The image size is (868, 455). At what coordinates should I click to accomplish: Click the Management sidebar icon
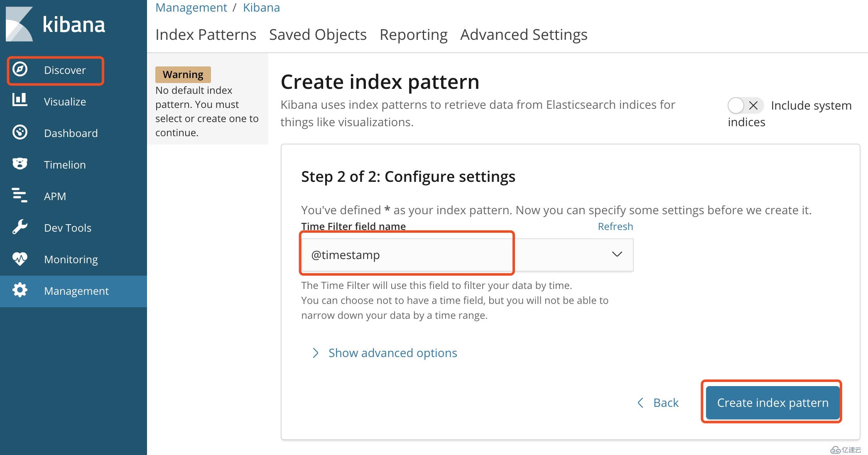(20, 290)
